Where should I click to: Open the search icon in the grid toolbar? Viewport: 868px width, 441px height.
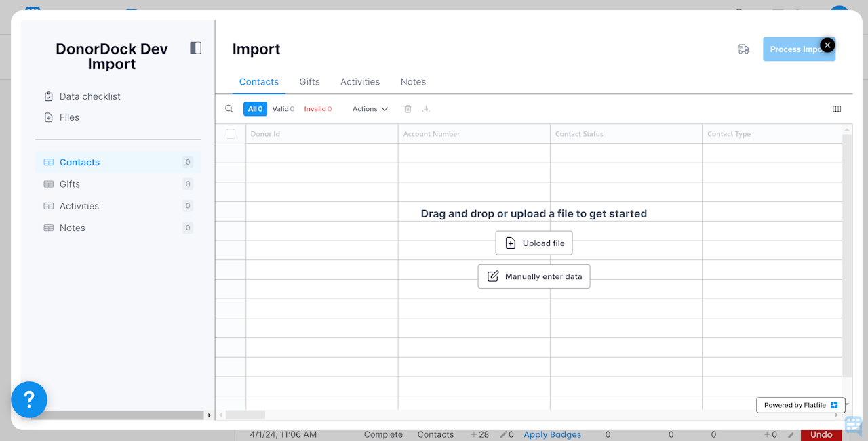(x=229, y=108)
